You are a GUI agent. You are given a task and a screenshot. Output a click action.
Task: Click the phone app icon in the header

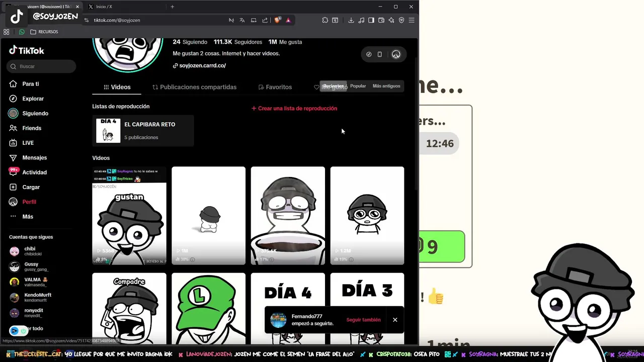click(x=380, y=54)
